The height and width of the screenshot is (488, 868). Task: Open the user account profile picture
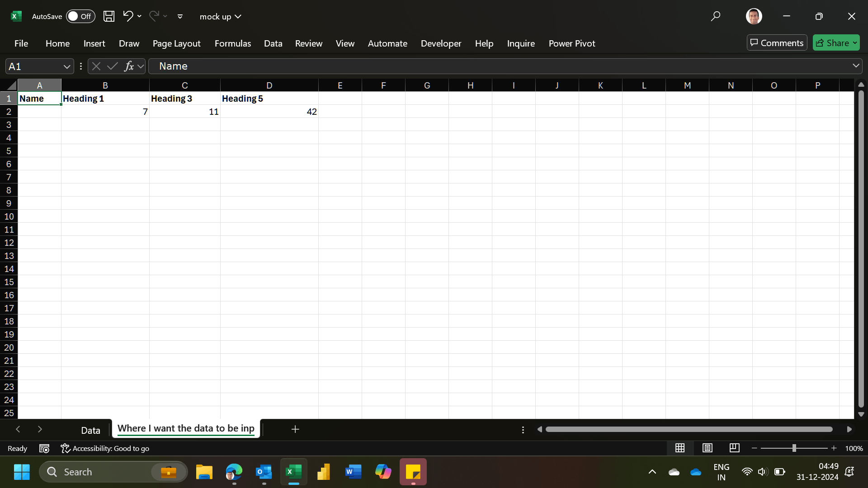pos(754,16)
